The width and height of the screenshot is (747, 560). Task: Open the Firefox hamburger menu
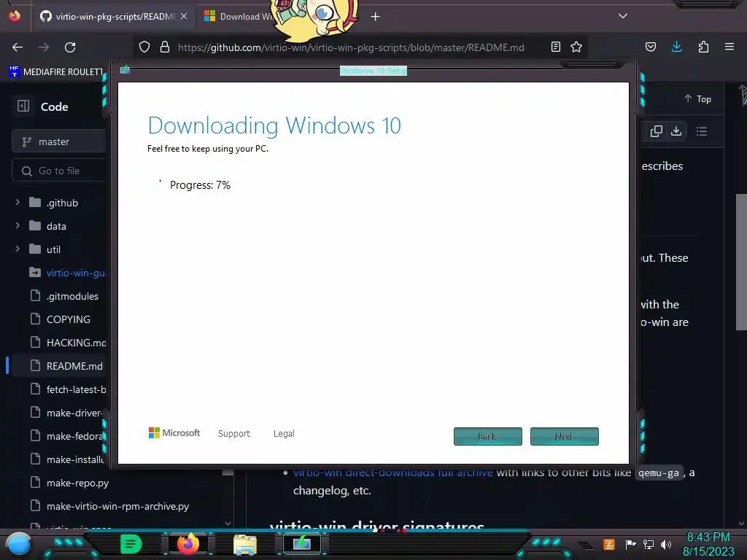(729, 47)
